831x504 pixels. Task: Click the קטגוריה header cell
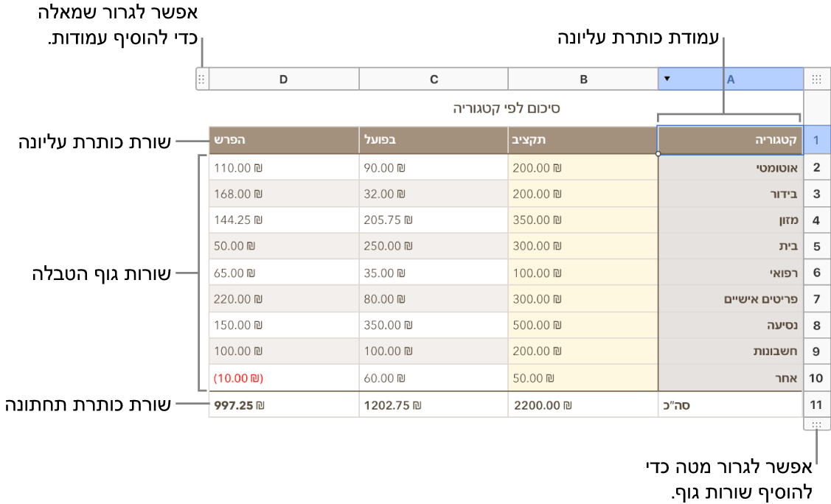click(730, 140)
